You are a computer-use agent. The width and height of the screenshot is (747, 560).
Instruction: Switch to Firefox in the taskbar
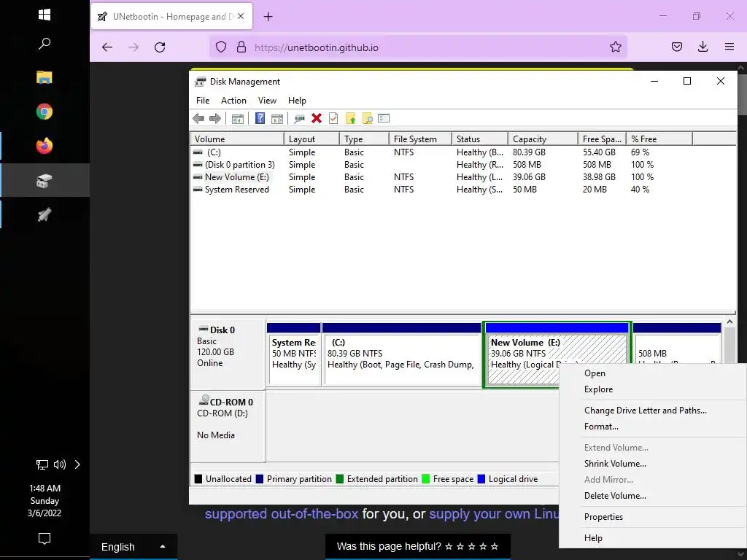(44, 146)
